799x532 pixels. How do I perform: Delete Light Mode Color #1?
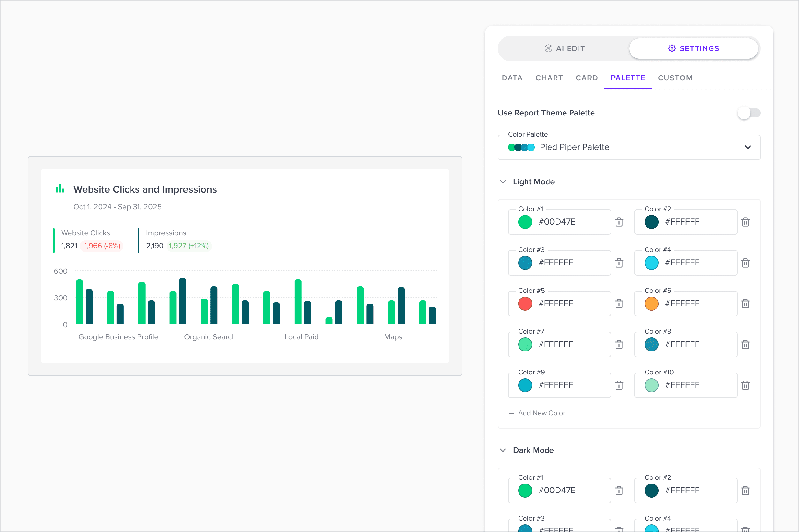619,222
